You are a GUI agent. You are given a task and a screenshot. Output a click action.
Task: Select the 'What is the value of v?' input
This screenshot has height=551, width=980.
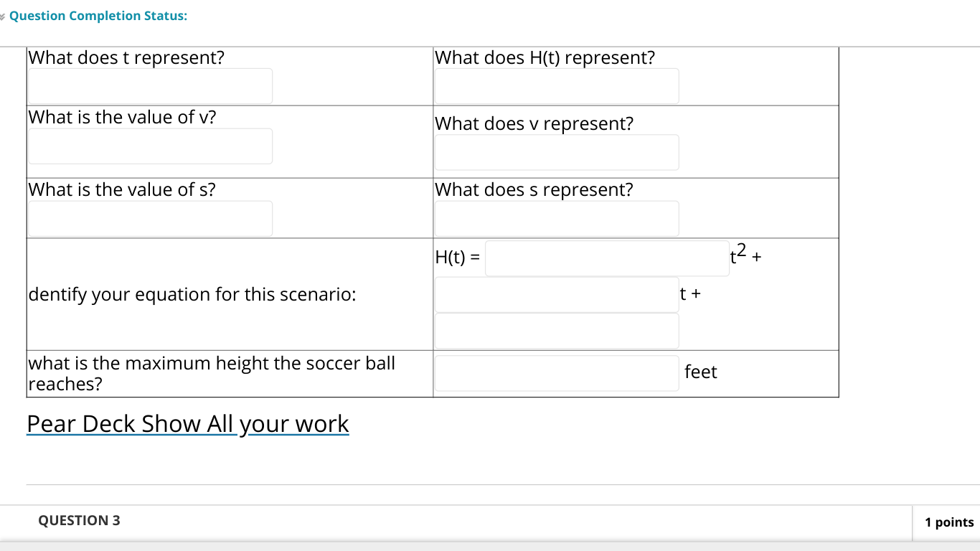150,146
